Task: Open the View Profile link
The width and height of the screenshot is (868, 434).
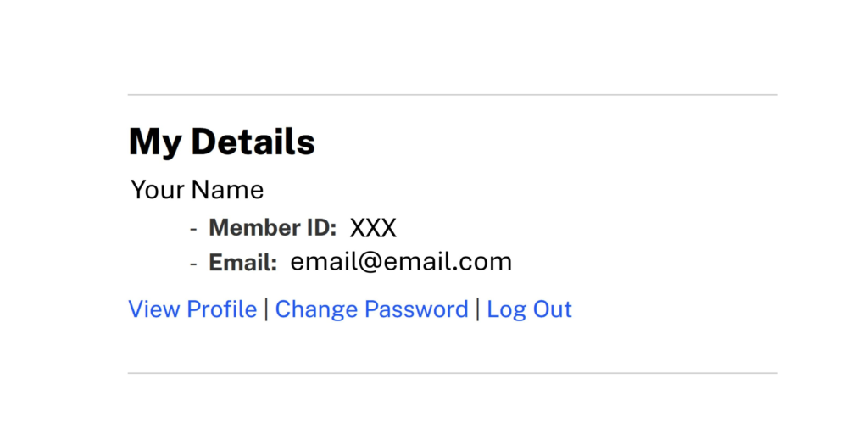Action: (x=192, y=309)
